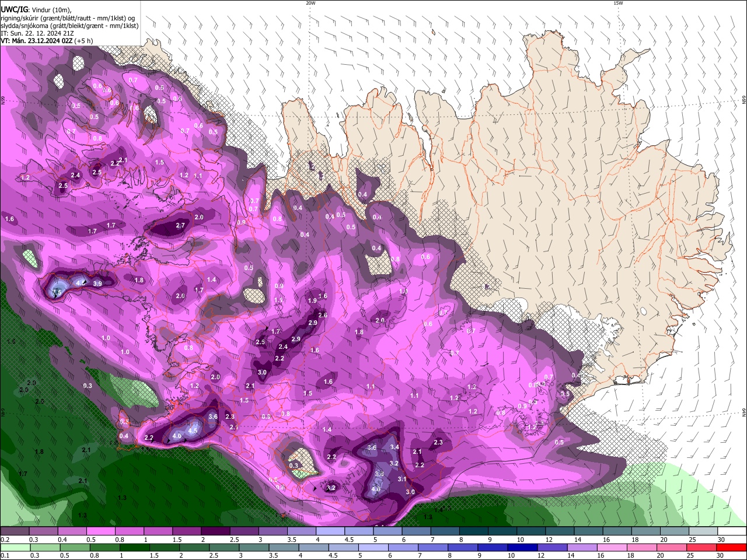Image resolution: width=747 pixels, height=560 pixels.
Task: Click the 30 label in the bottom rain legend
Action: tap(721, 556)
